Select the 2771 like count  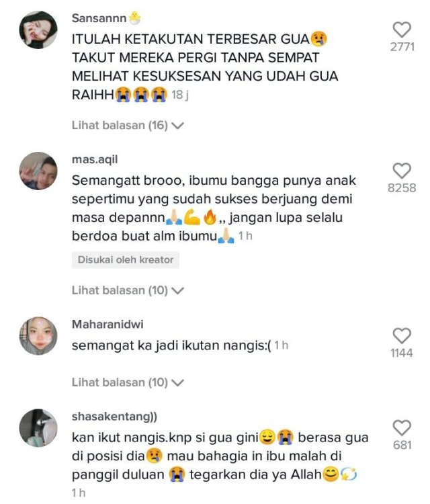402,47
